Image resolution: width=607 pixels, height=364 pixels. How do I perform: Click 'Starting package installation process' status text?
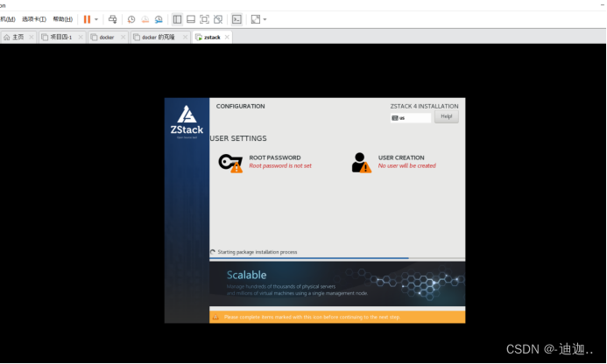[x=258, y=252]
